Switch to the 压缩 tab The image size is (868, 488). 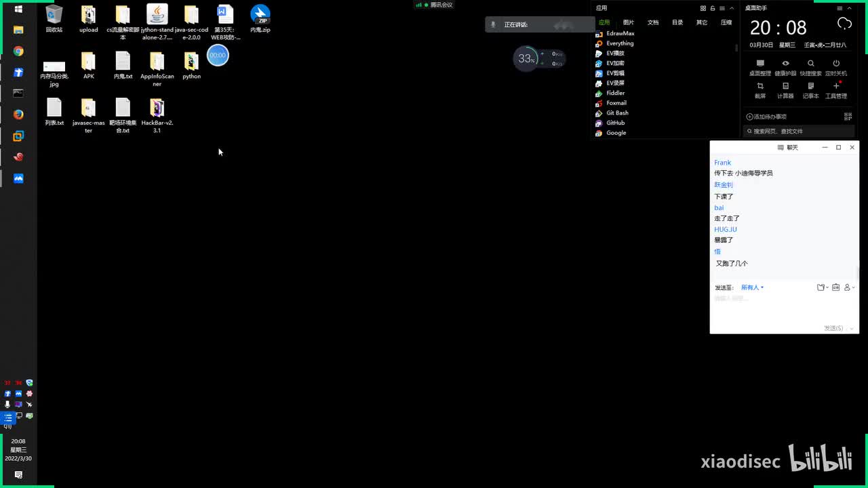click(726, 22)
